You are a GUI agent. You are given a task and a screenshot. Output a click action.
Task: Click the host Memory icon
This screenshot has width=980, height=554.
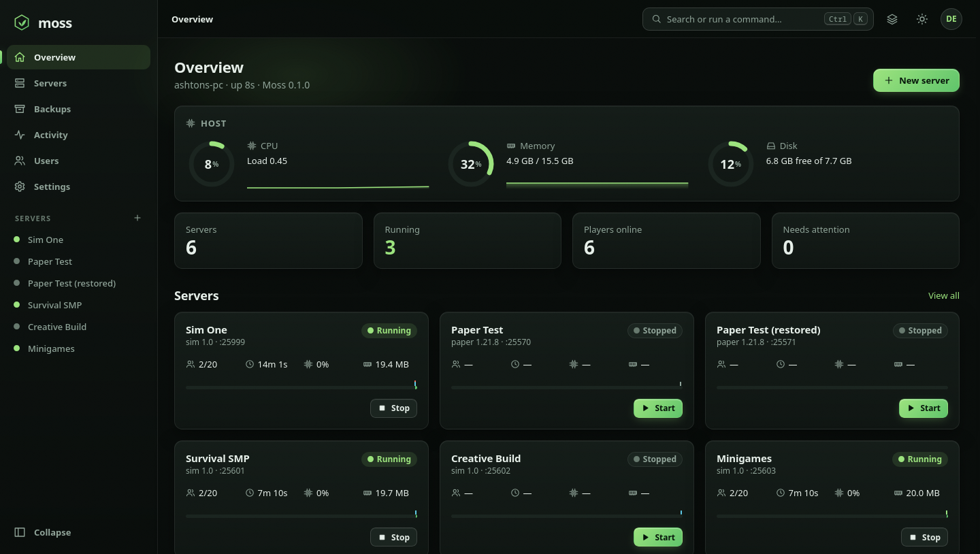511,146
